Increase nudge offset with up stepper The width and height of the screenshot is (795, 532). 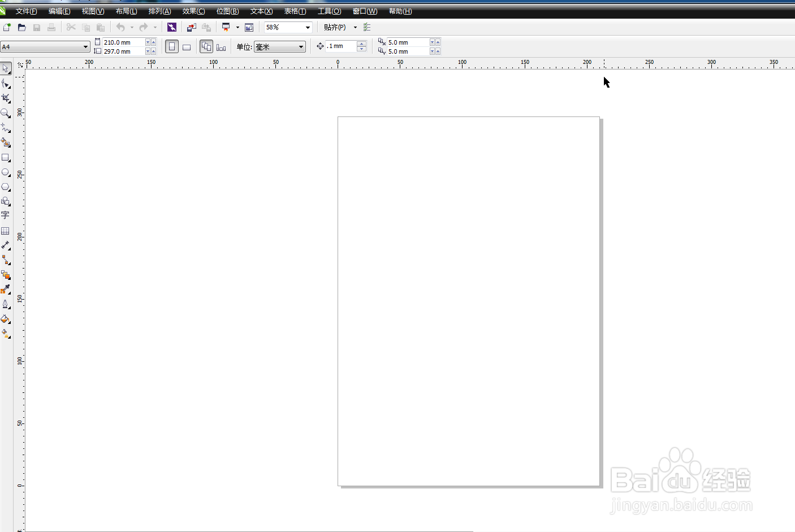click(x=362, y=43)
